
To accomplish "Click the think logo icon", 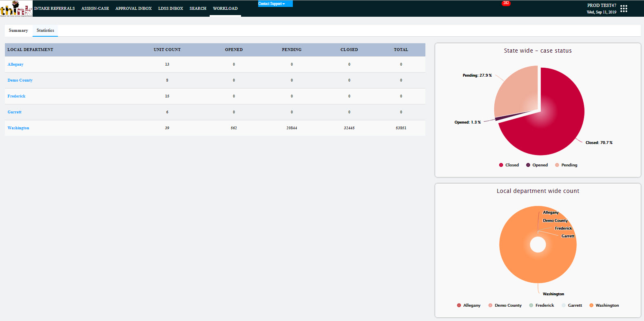I will coord(16,9).
